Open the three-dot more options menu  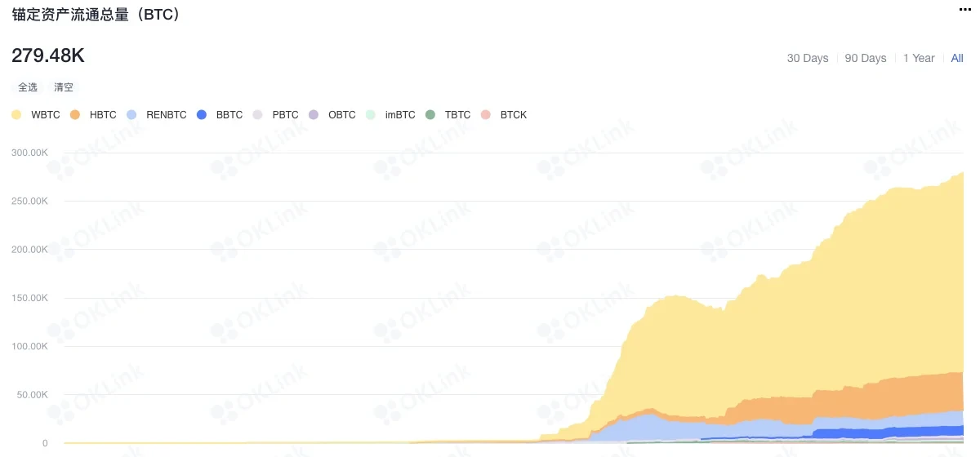coord(964,8)
